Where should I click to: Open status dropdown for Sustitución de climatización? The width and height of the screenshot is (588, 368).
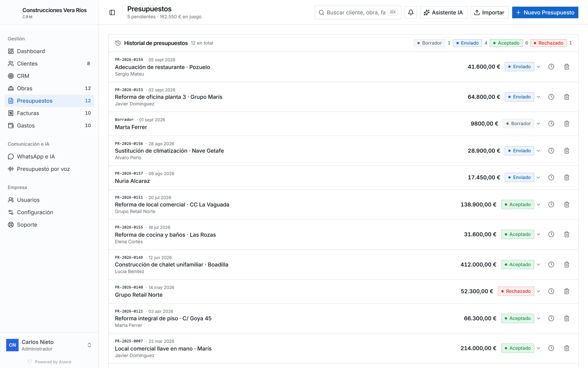click(538, 151)
